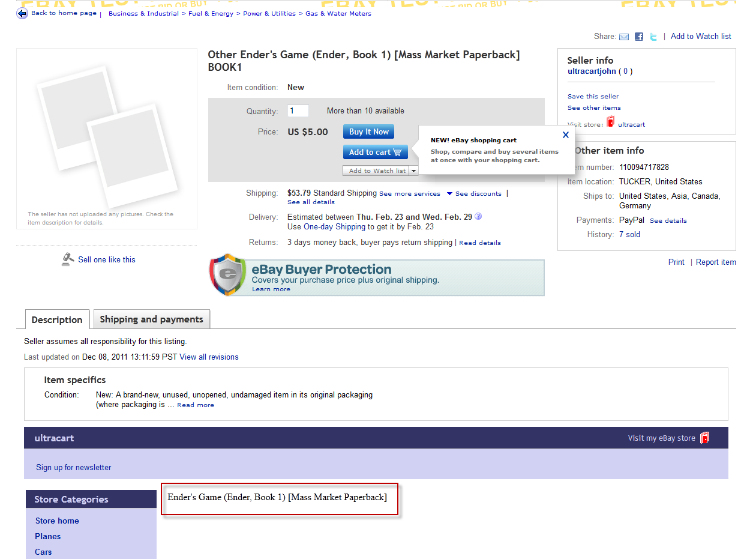This screenshot has height=559, width=756.
Task: Switch to the Description tab
Action: pyautogui.click(x=57, y=319)
